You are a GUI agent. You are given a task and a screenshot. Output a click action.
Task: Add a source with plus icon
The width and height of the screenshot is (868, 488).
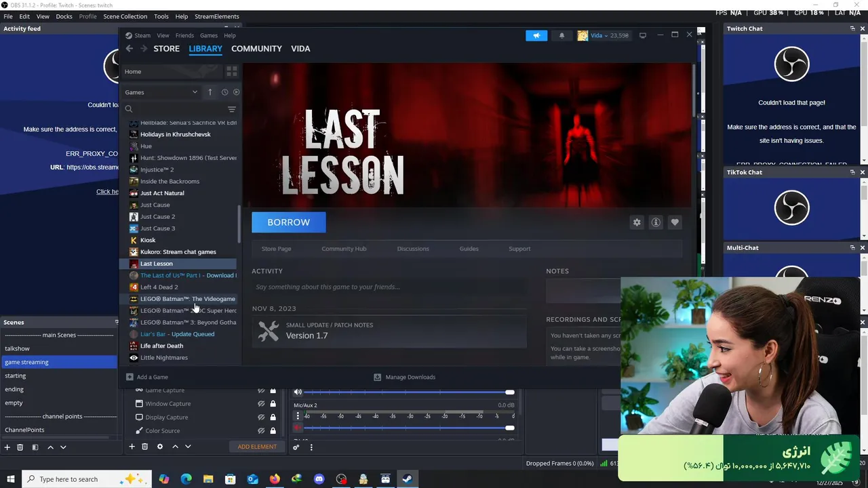point(132,447)
